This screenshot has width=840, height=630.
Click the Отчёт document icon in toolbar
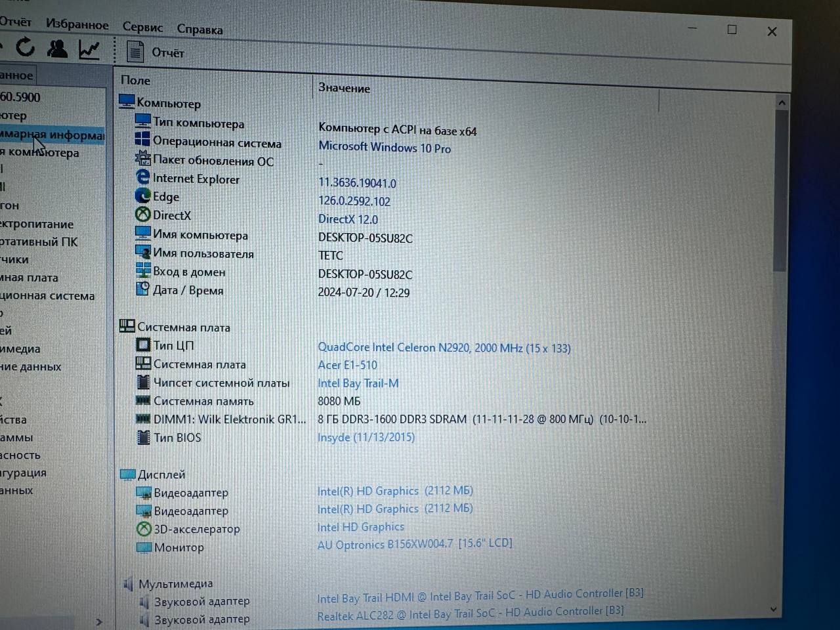tap(135, 51)
